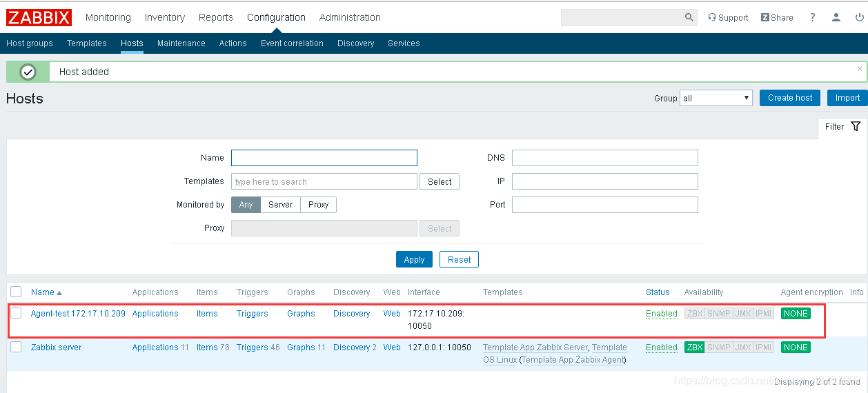Click the logout power icon

tap(859, 17)
